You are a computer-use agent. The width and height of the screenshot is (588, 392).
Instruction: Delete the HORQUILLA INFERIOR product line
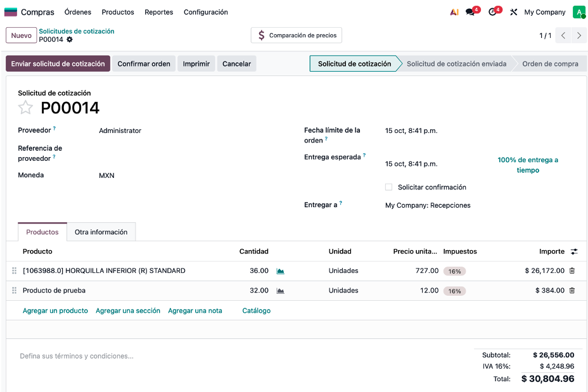pyautogui.click(x=572, y=270)
